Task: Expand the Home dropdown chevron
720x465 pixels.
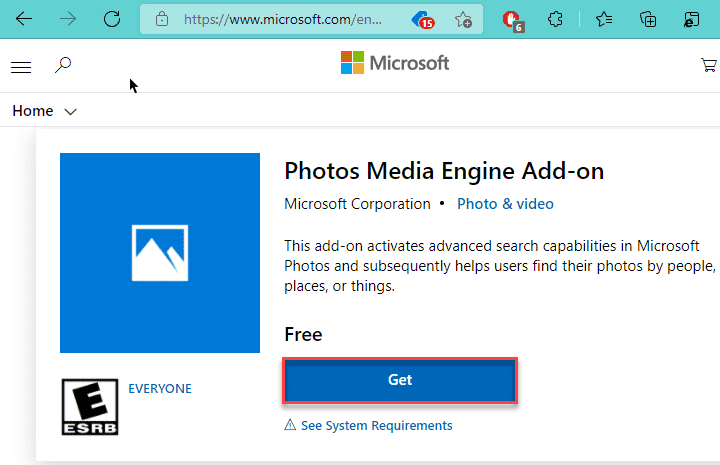Action: 70,112
